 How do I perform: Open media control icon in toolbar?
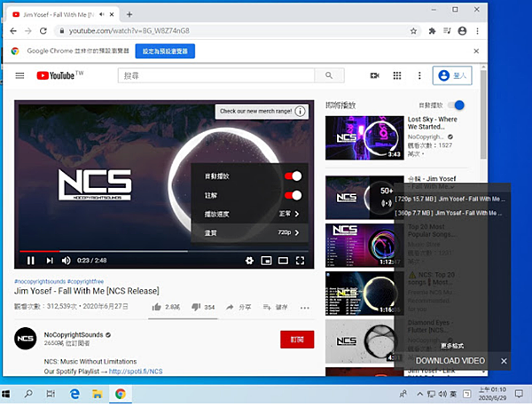tap(447, 31)
